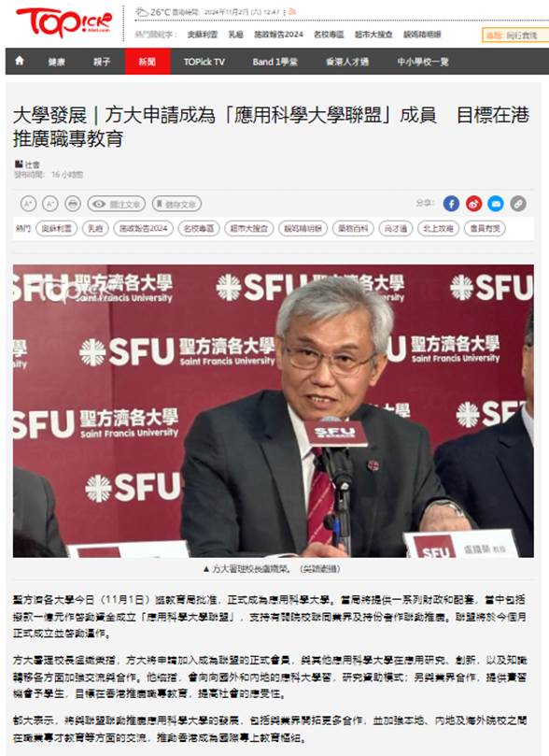The width and height of the screenshot is (549, 756).
Task: Click the search input field in header
Action: tap(515, 36)
